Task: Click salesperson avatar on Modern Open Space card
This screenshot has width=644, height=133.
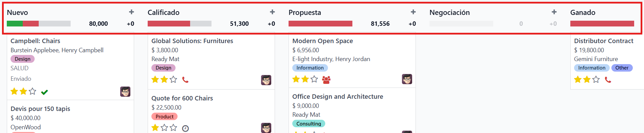Action: (x=407, y=79)
